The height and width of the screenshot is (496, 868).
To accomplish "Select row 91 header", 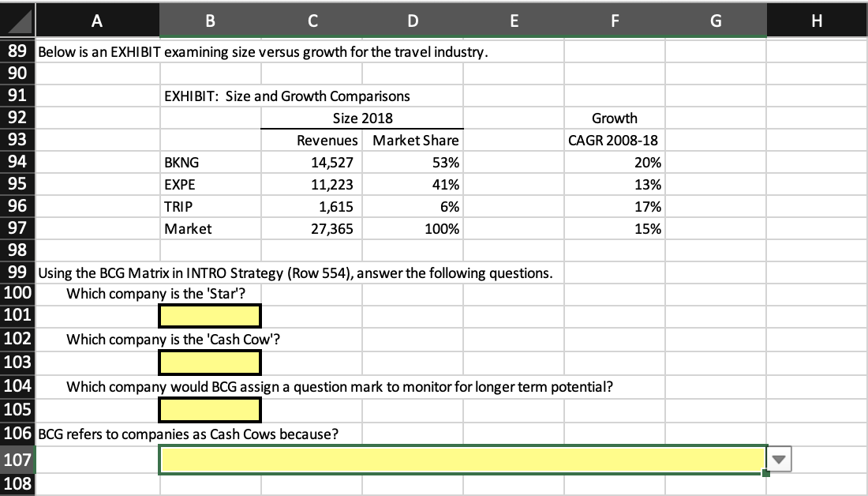I will (x=17, y=96).
